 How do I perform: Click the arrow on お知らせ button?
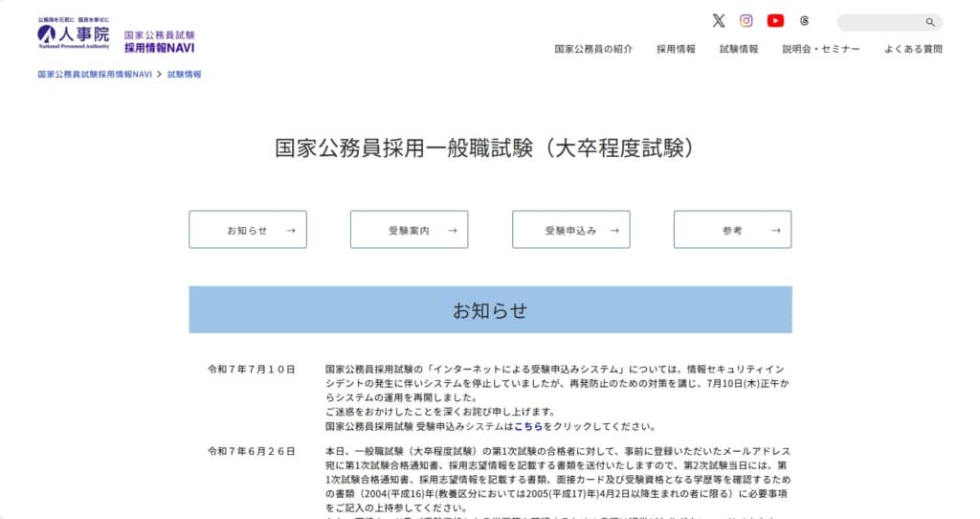point(291,230)
